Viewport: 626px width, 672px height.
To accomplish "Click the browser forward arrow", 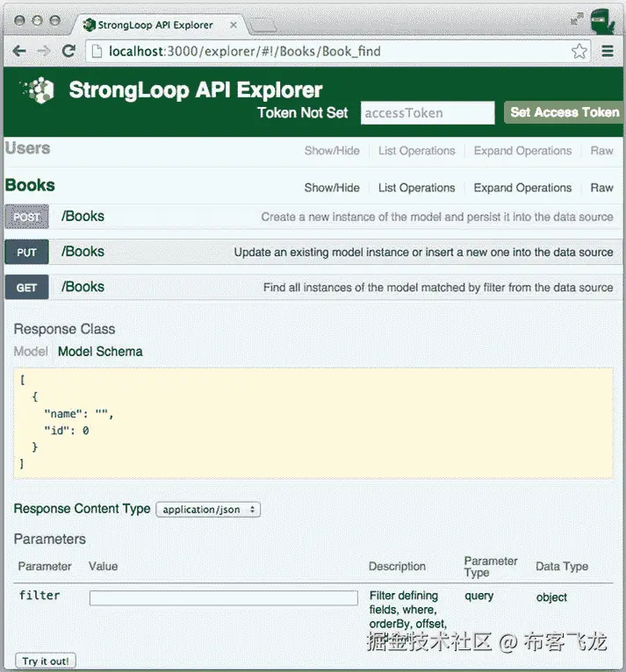I will 44,52.
